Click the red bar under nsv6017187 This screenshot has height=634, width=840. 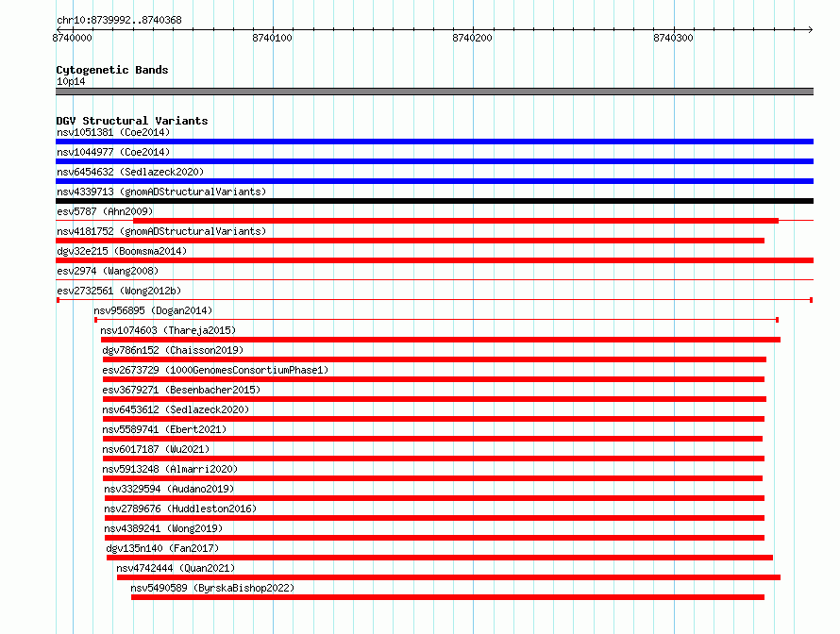[433, 459]
